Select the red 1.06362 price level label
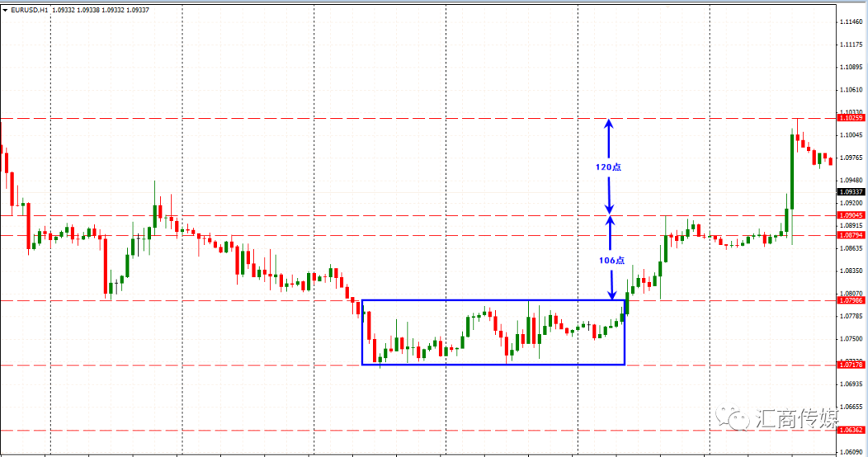Screen dimensions: 868x457 coord(851,430)
